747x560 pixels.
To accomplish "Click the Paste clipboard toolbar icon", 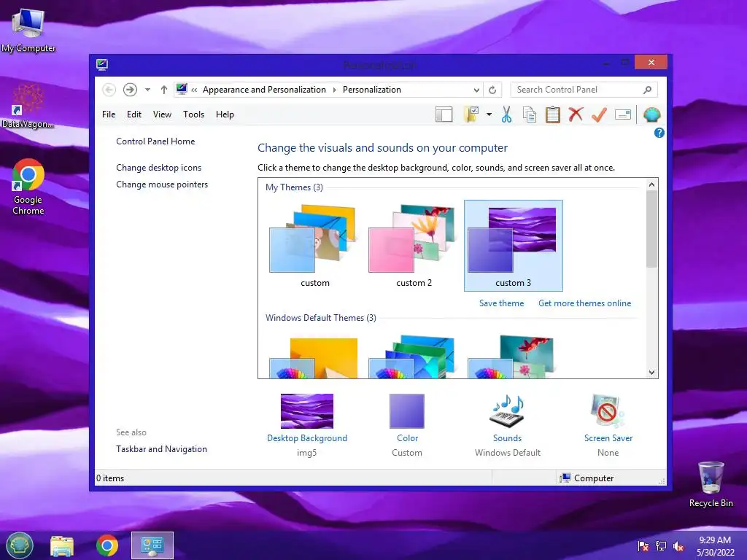I will click(x=552, y=114).
